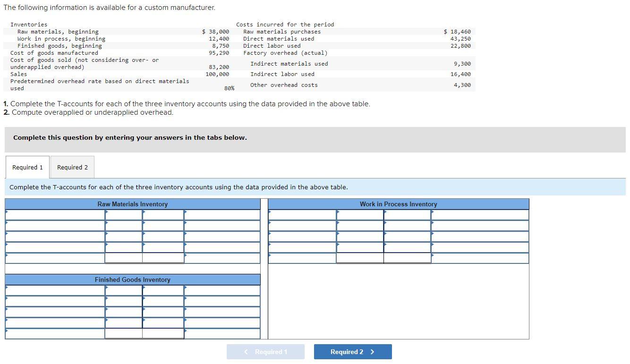
Task: Open second-row right label dropdown in Work in Process Inventory
Action: [x=480, y=226]
